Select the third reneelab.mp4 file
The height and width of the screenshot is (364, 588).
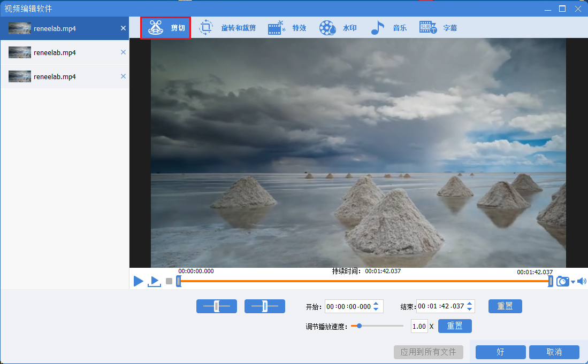point(65,76)
